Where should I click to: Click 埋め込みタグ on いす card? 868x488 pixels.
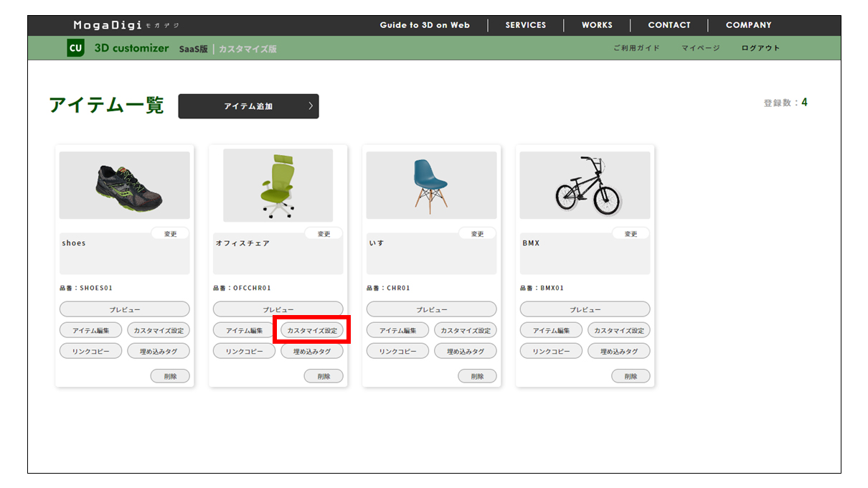(x=465, y=352)
